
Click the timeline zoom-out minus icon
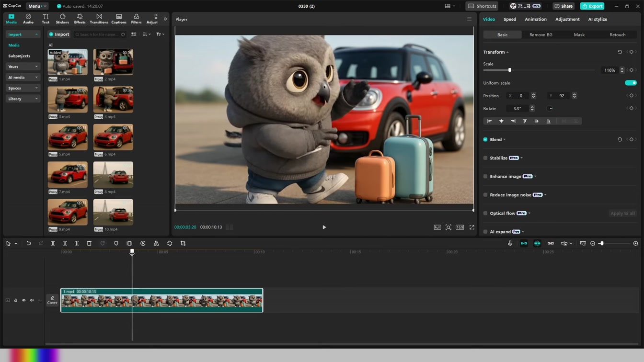pyautogui.click(x=593, y=243)
